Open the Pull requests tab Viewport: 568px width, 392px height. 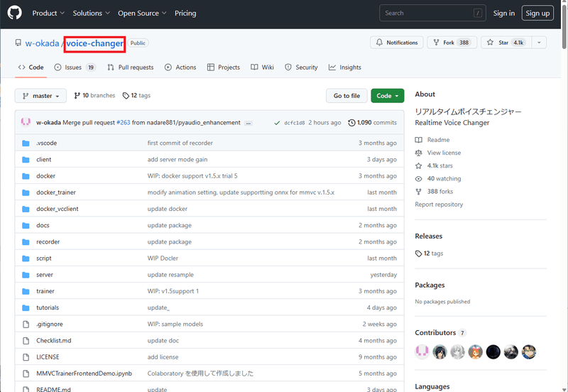131,67
